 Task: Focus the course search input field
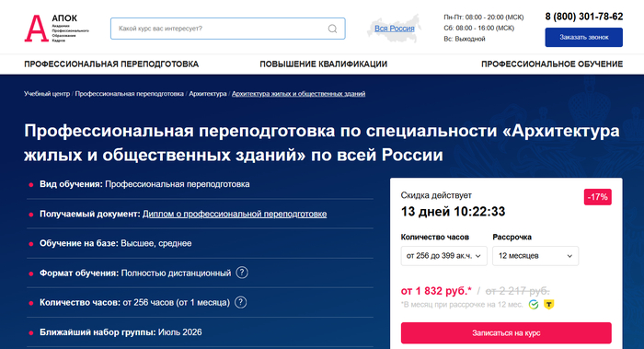(x=228, y=29)
